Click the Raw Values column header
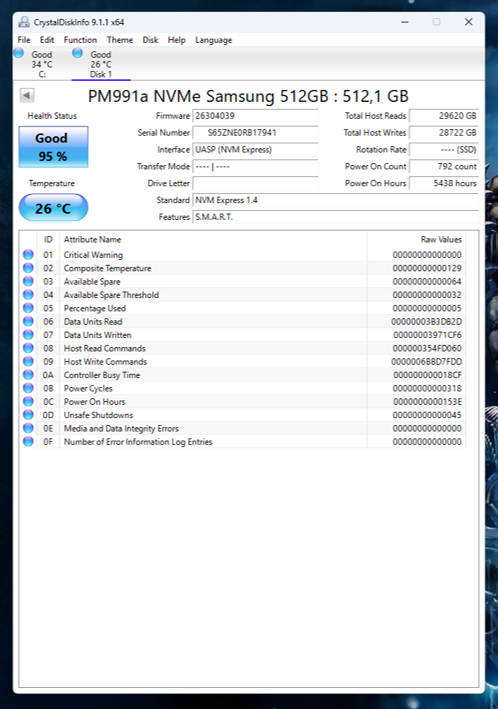 point(416,239)
